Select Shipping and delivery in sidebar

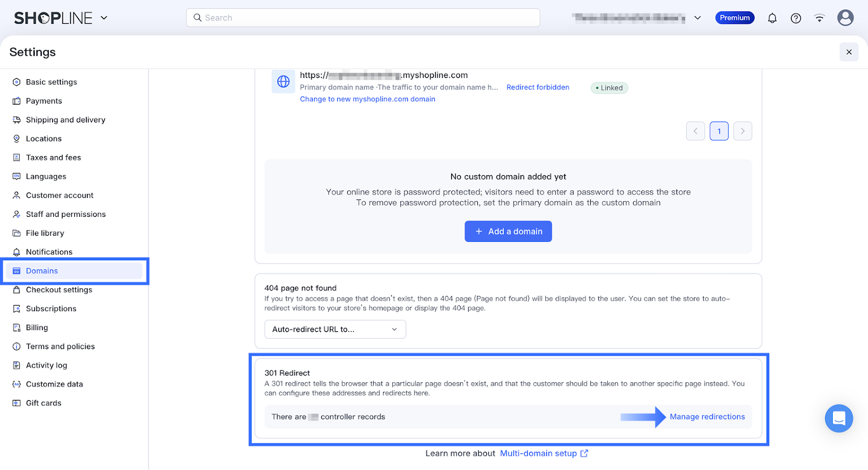point(66,120)
